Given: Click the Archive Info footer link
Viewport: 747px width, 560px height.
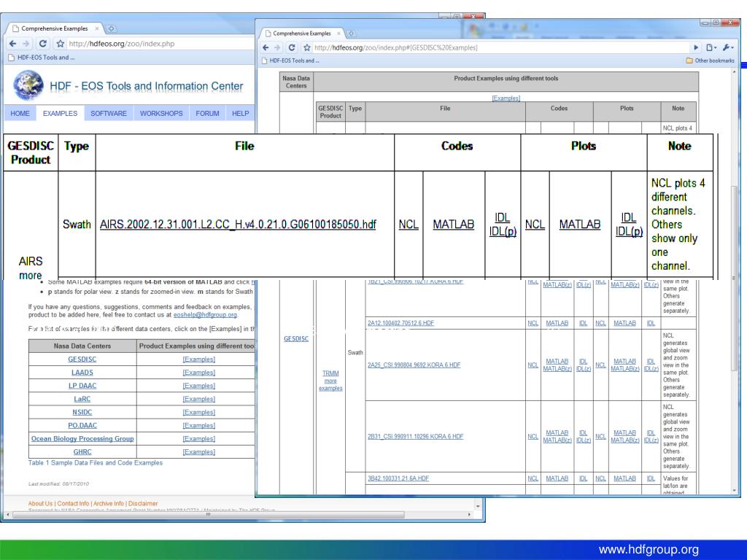Looking at the screenshot, I should pyautogui.click(x=108, y=503).
